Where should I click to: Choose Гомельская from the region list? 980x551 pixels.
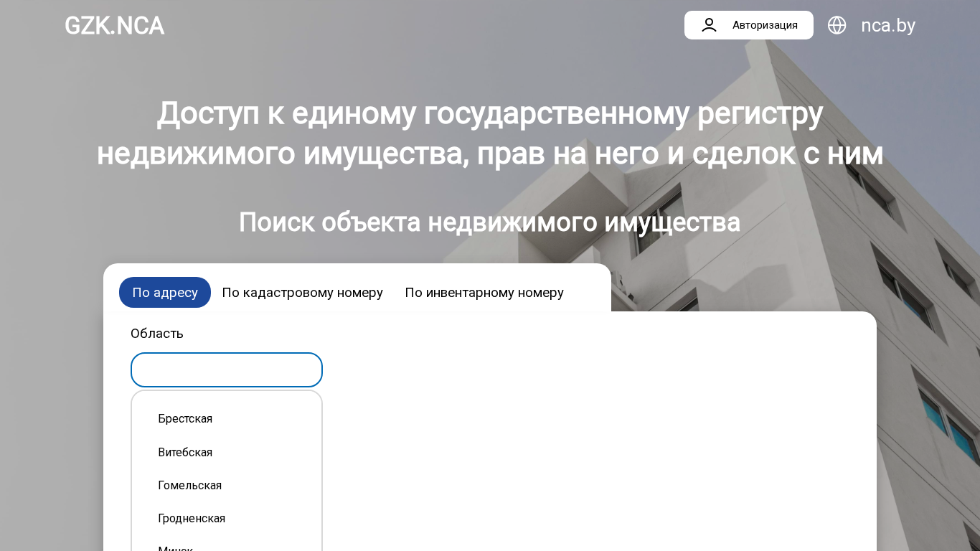pos(227,486)
